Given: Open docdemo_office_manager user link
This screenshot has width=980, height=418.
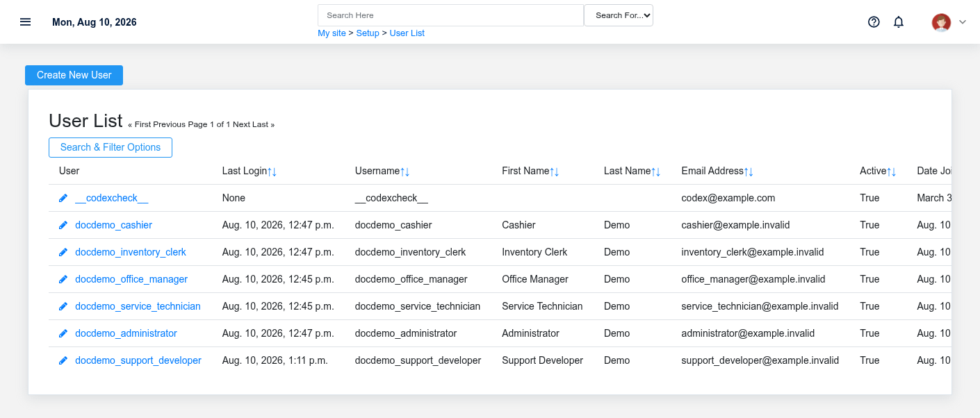Looking at the screenshot, I should tap(131, 279).
